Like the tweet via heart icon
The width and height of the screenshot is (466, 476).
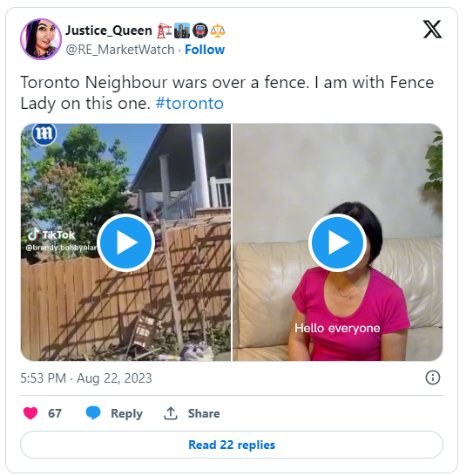pyautogui.click(x=30, y=413)
